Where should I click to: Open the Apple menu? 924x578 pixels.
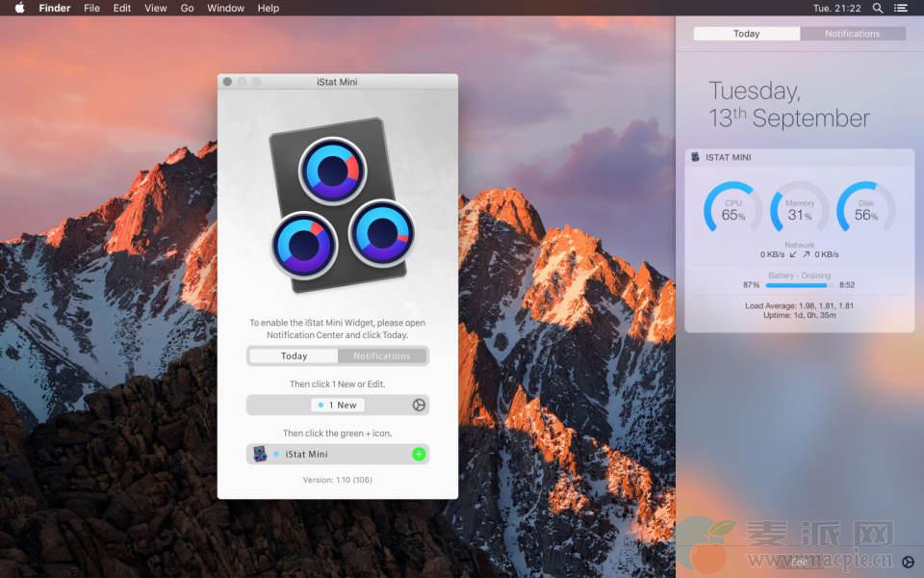[x=19, y=8]
